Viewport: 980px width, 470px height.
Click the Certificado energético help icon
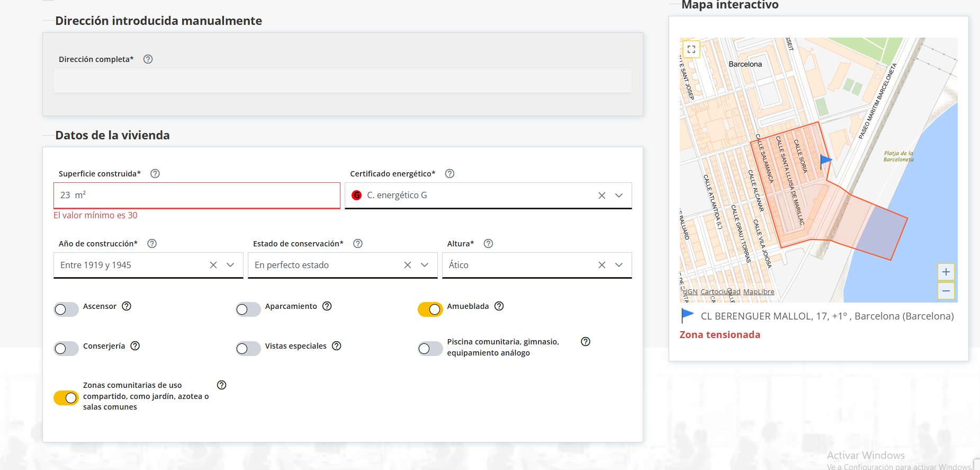tap(449, 174)
